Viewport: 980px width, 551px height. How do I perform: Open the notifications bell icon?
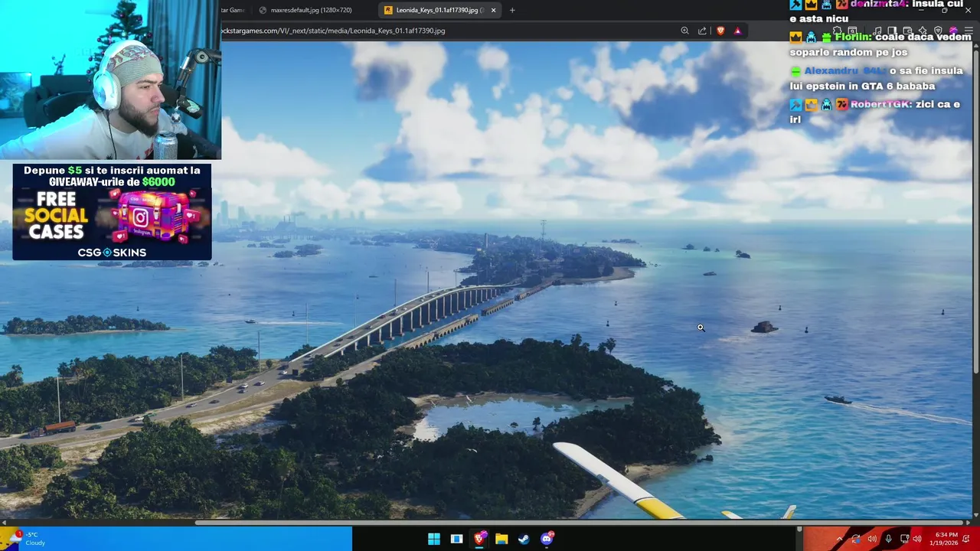[967, 539]
